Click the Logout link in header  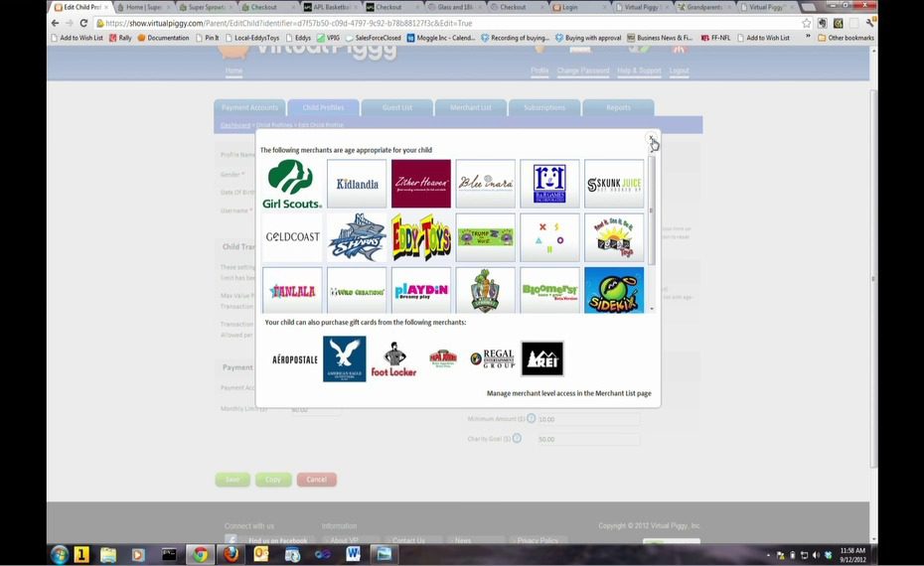click(679, 71)
